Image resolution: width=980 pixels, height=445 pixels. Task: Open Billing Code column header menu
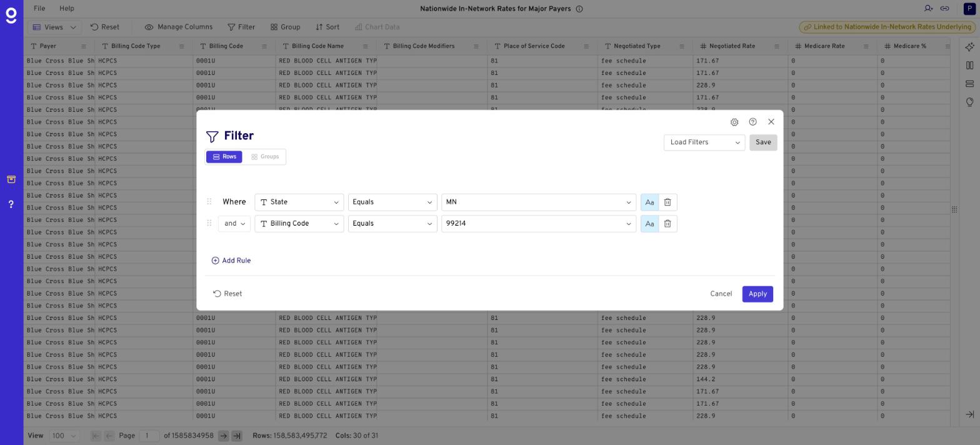(x=264, y=46)
